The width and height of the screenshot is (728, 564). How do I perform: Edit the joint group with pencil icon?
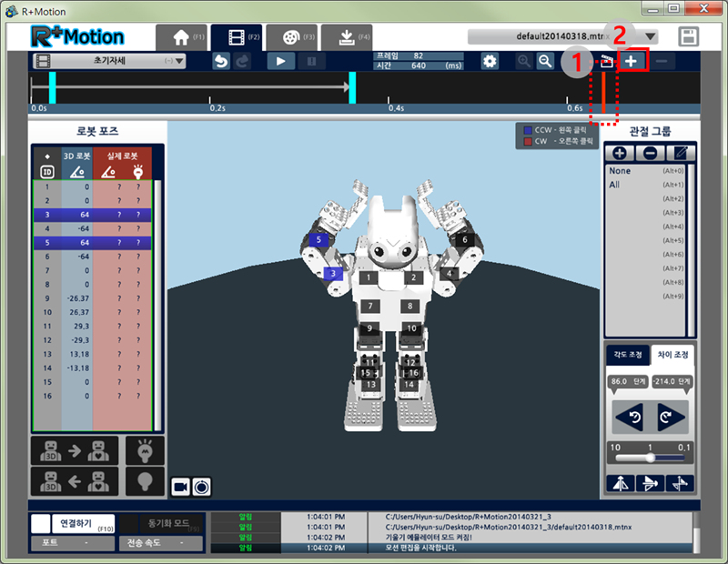pyautogui.click(x=681, y=153)
